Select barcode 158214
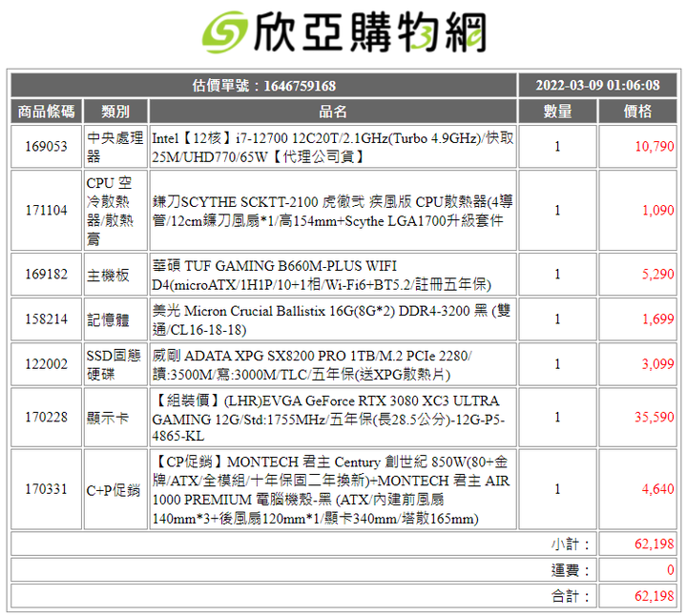This screenshot has height=616, width=687. tap(47, 319)
